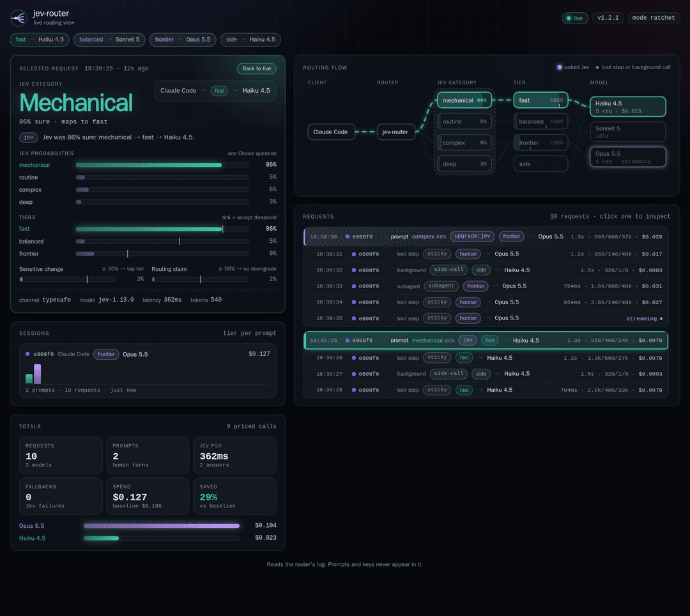The image size is (690, 616).
Task: Click the upgrade:jev tag in requests
Action: [472, 236]
